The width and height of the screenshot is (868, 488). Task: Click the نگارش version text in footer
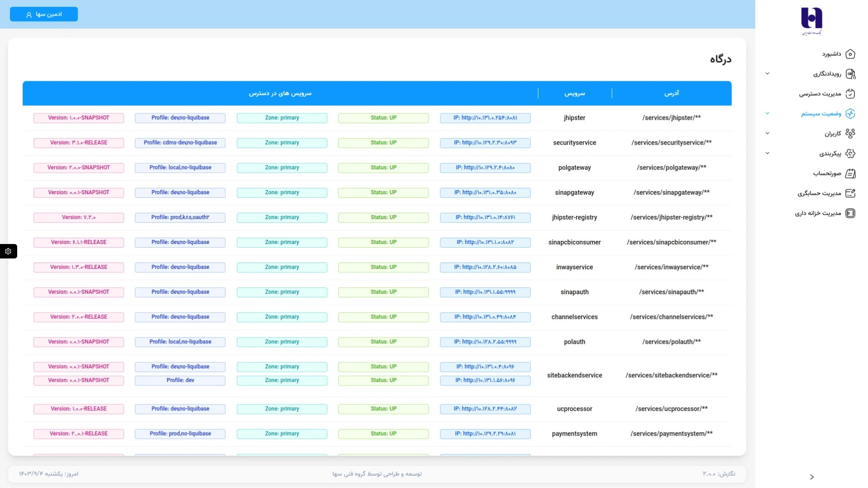(719, 474)
